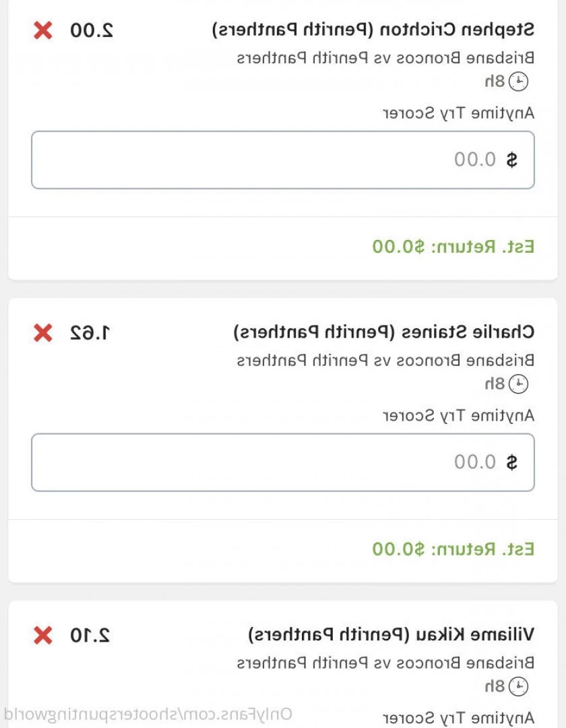Open Viliame Kikau (Penrith Panthers) selection title
This screenshot has width=566, height=728.
391,634
